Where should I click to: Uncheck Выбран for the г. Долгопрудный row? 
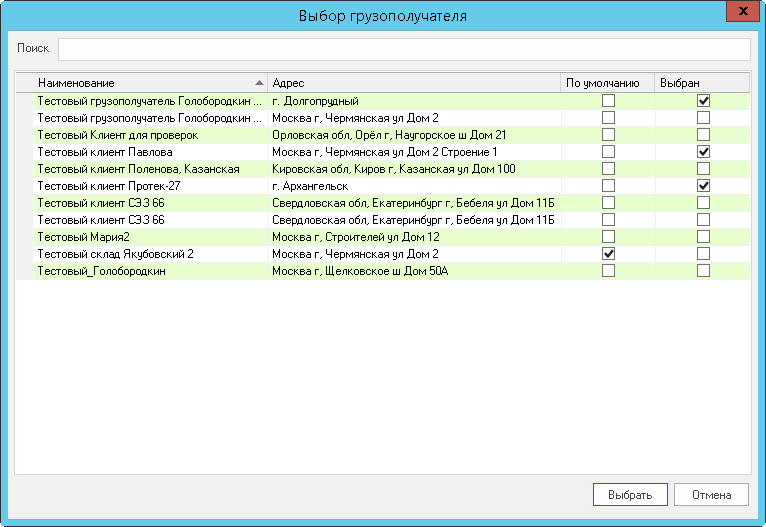point(703,101)
